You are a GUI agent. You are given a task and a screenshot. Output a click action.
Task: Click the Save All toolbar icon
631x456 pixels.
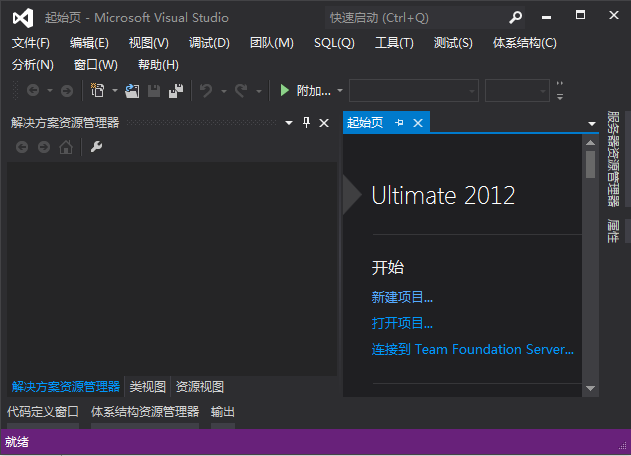click(x=176, y=91)
